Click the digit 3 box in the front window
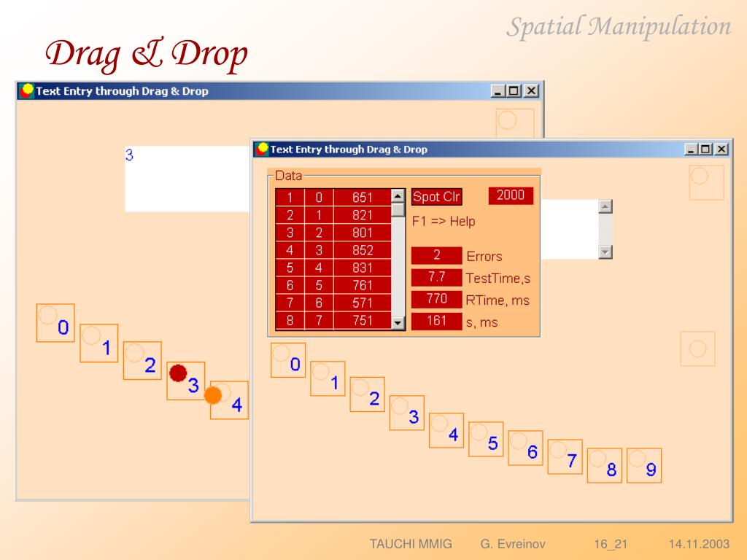The image size is (747, 560). coord(407,413)
